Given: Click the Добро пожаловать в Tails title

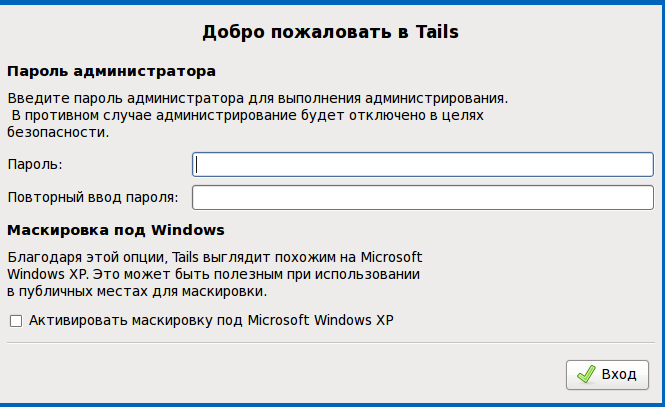Looking at the screenshot, I should tap(330, 32).
